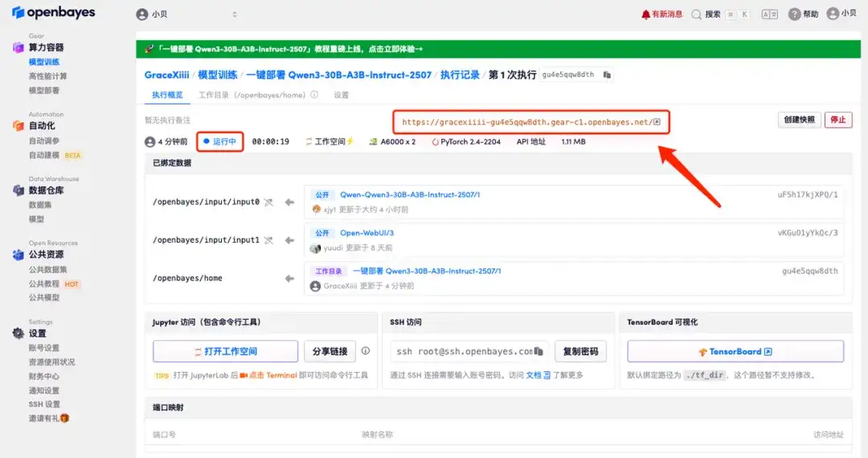Click the PyTorch 2.4-2204 runtime label
Image resolution: width=868 pixels, height=458 pixels.
click(466, 141)
